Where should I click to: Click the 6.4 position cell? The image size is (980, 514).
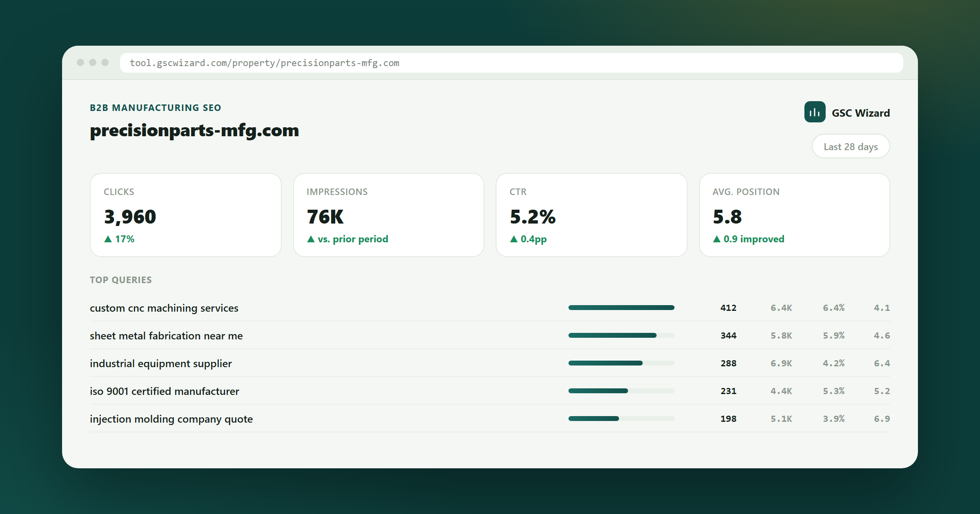pos(882,363)
